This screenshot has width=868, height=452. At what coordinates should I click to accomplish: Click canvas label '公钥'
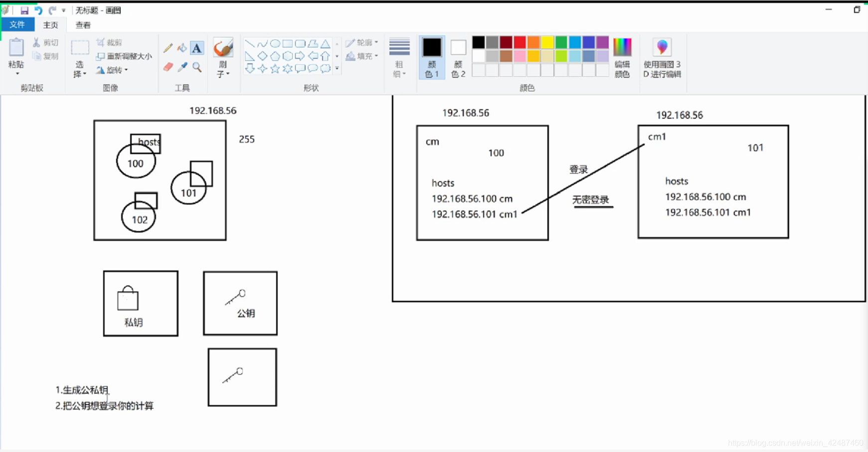246,313
